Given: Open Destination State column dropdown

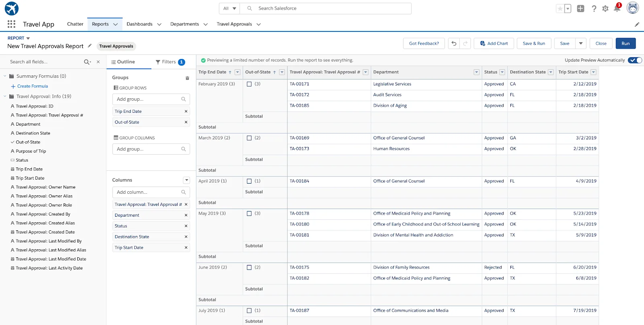Looking at the screenshot, I should (551, 72).
